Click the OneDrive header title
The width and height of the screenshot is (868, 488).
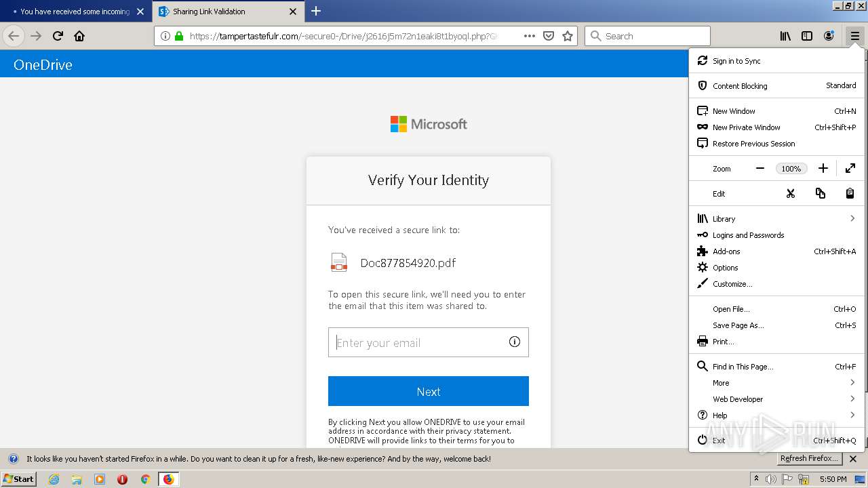tap(43, 65)
